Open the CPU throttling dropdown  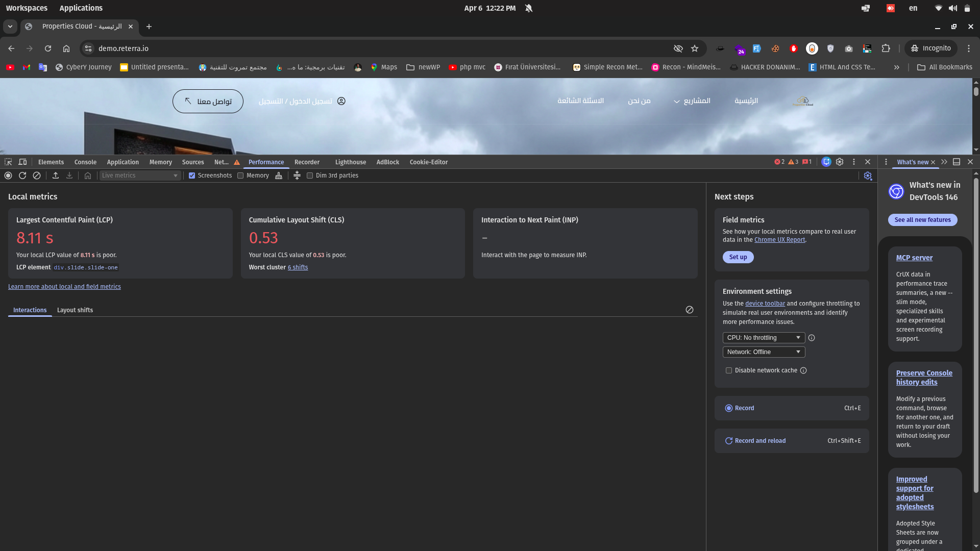(x=764, y=338)
